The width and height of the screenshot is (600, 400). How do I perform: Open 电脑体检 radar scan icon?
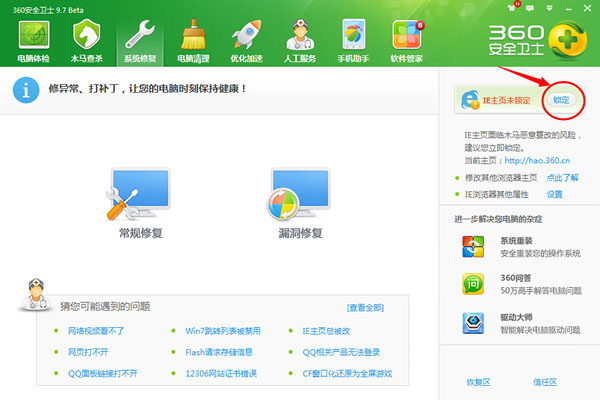pyautogui.click(x=34, y=35)
